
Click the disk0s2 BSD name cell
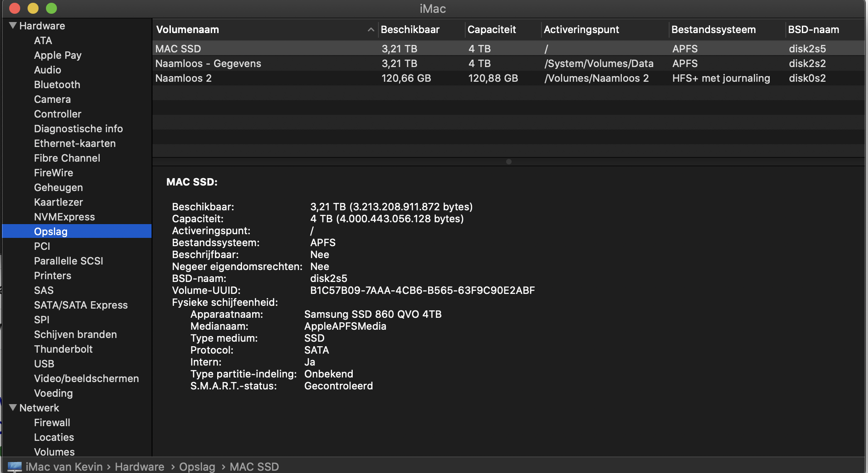click(807, 78)
